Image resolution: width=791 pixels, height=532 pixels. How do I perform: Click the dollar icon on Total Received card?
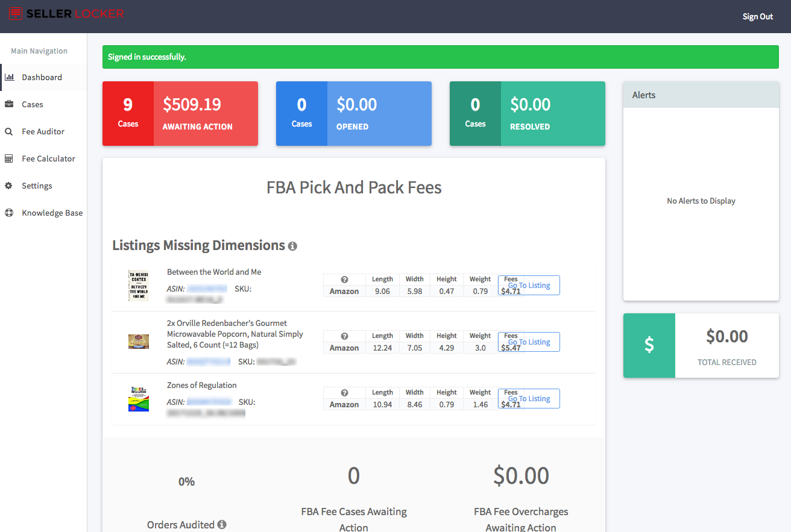[x=649, y=345]
